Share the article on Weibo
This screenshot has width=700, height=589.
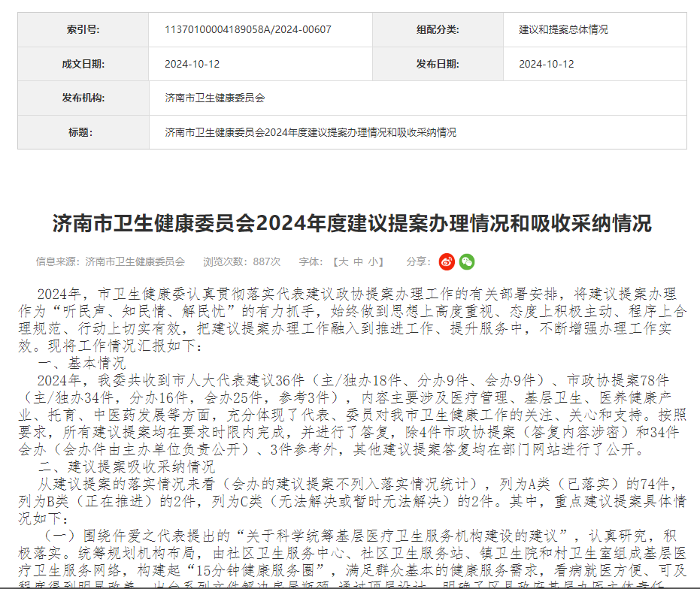pyautogui.click(x=447, y=261)
